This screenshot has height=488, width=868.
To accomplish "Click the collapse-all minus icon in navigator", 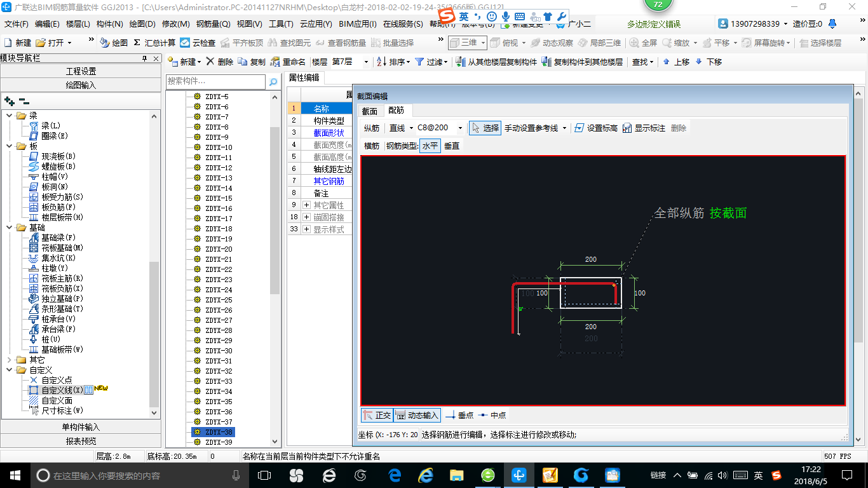I will (x=24, y=100).
